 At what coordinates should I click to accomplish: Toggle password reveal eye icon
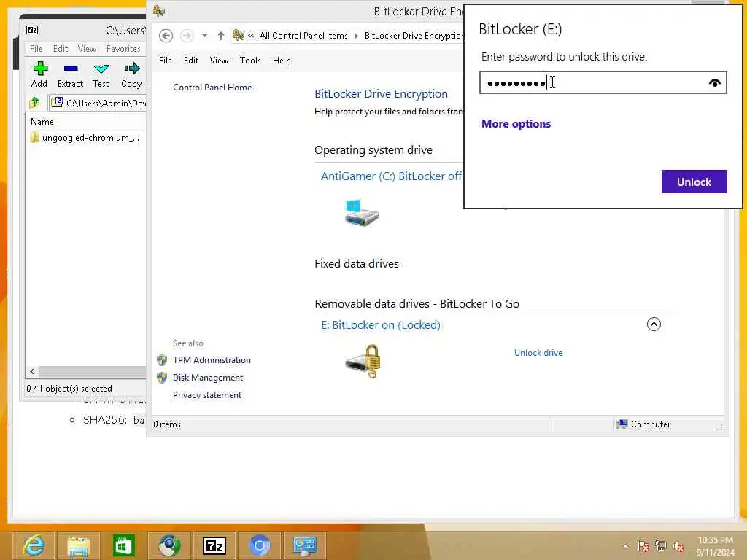(x=715, y=83)
